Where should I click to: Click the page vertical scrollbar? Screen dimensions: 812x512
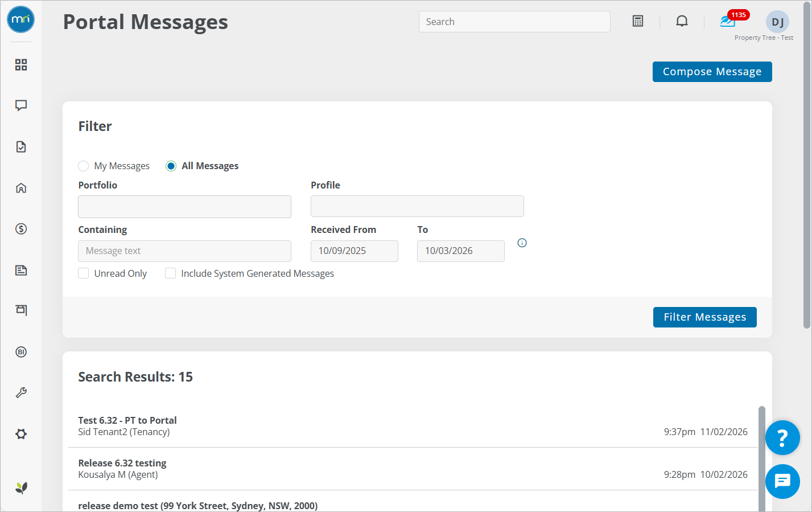click(806, 165)
